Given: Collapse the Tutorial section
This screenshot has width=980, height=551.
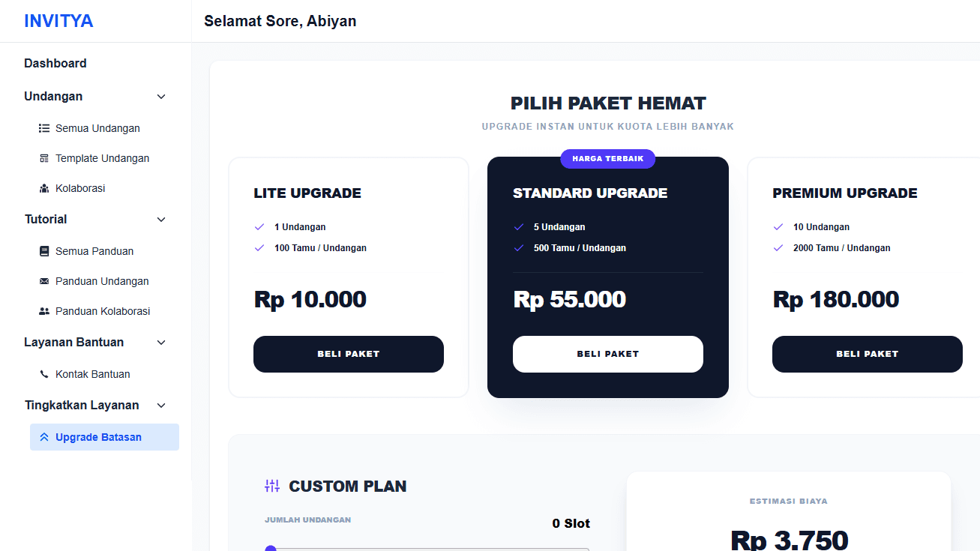Looking at the screenshot, I should tap(161, 220).
